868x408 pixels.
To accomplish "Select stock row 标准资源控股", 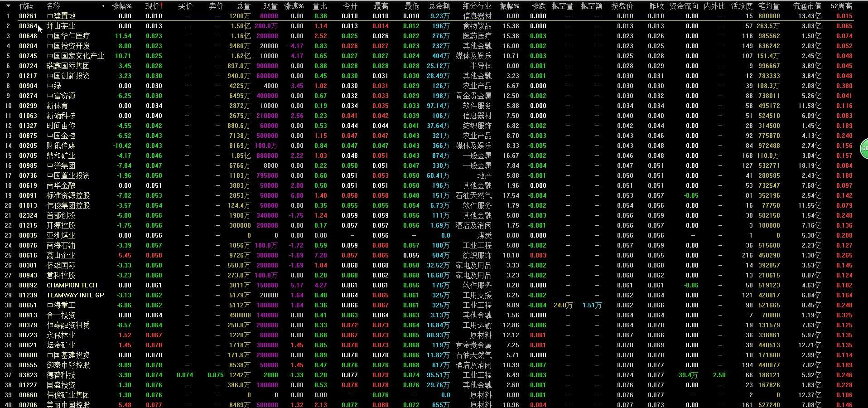I will point(68,195).
